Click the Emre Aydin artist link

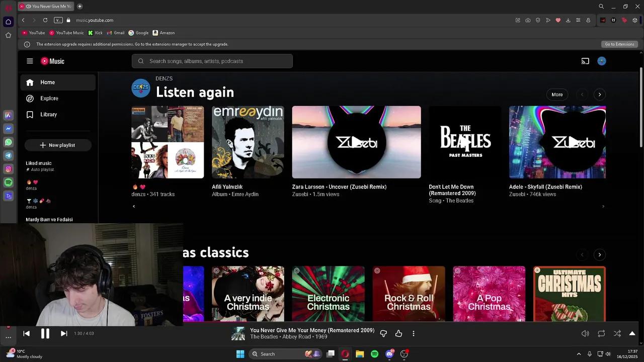(x=245, y=194)
